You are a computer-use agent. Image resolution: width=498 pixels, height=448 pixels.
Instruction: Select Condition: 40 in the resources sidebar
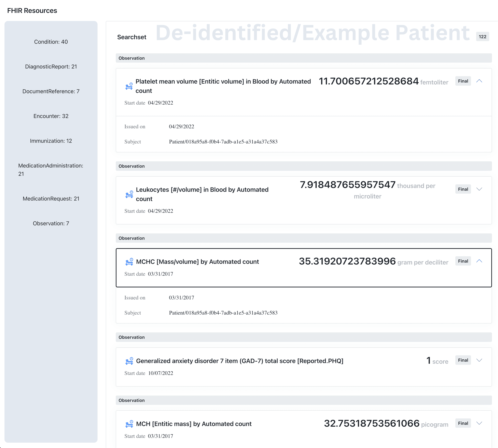pyautogui.click(x=51, y=42)
